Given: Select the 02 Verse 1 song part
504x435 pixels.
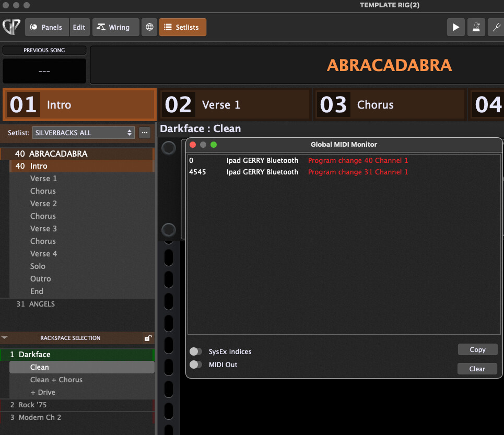Looking at the screenshot, I should [x=235, y=104].
